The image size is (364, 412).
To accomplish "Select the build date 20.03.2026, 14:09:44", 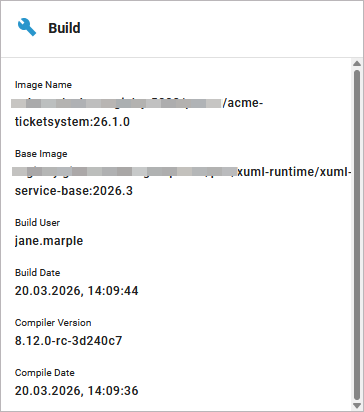I will tap(76, 291).
